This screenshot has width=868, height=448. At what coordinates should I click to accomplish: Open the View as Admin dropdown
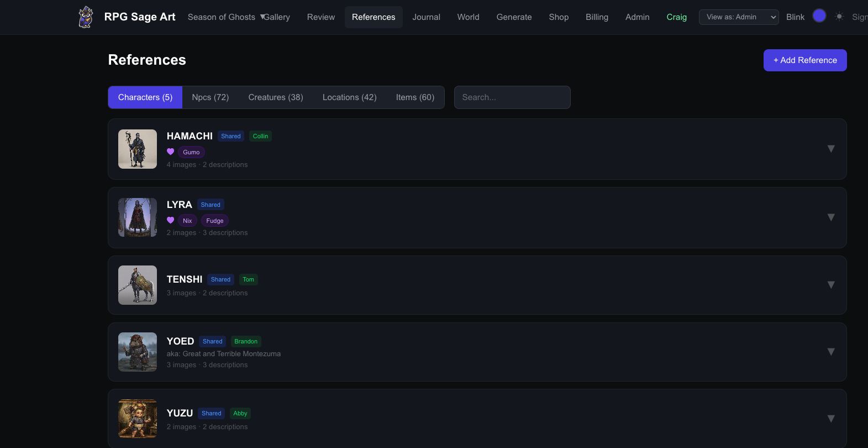[x=738, y=17]
